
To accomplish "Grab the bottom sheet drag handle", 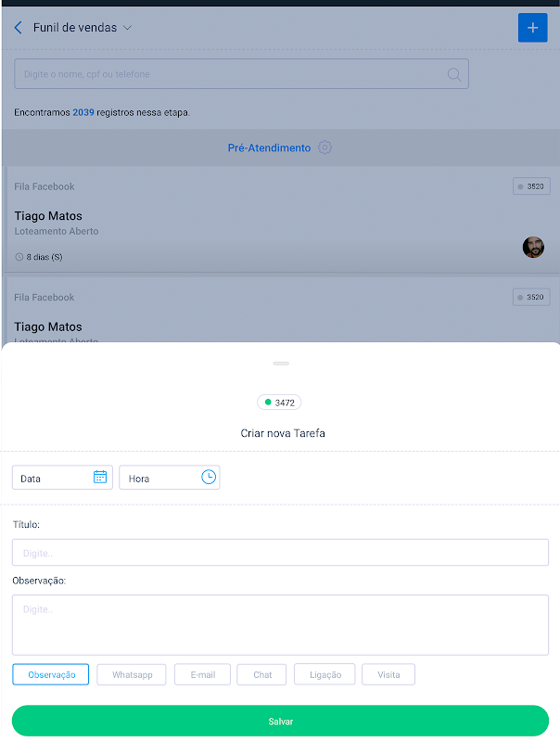I will tap(281, 364).
